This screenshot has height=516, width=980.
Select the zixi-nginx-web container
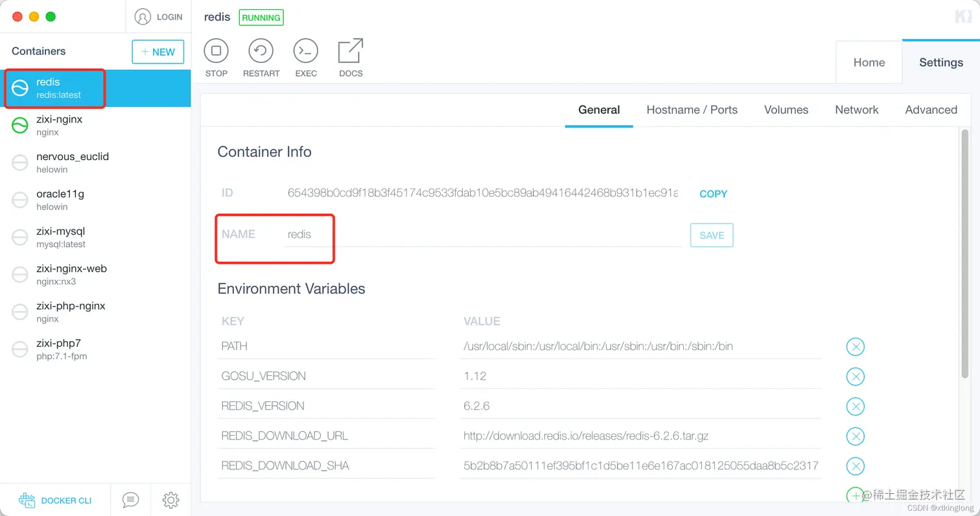coord(95,275)
